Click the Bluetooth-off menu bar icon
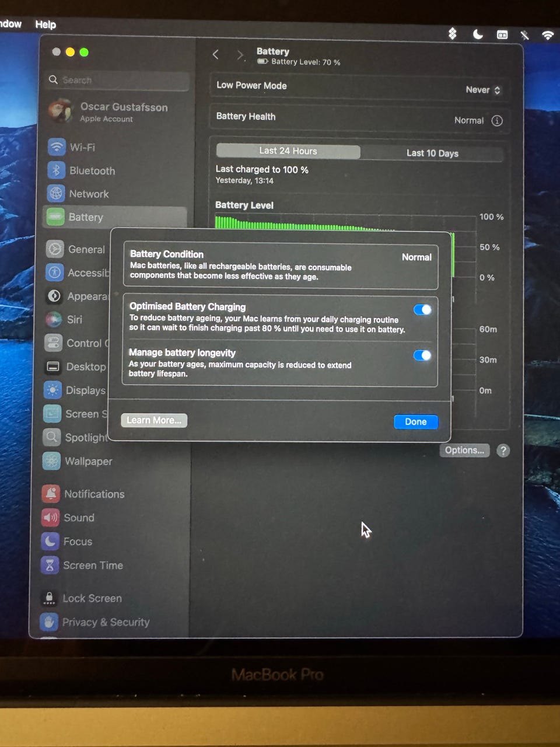Viewport: 560px width, 747px height. pos(524,35)
